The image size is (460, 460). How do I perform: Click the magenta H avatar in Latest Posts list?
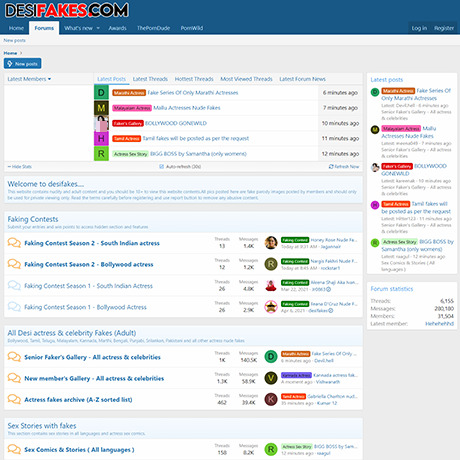tap(101, 138)
